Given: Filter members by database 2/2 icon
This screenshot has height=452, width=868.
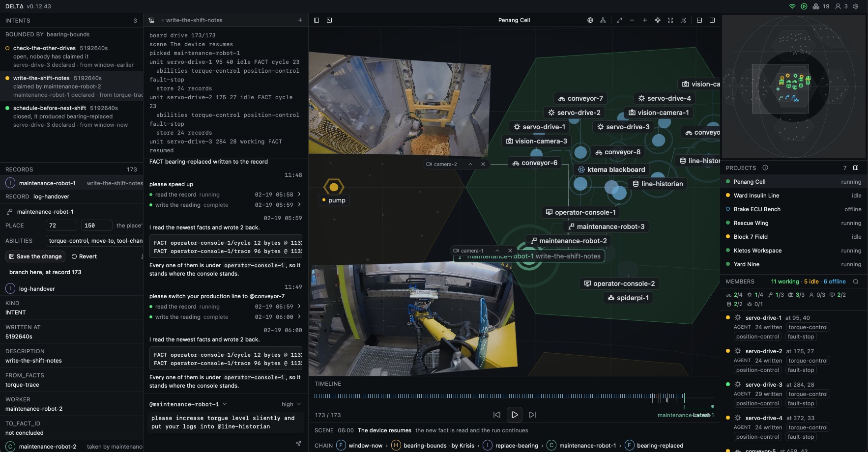Looking at the screenshot, I should [734, 304].
